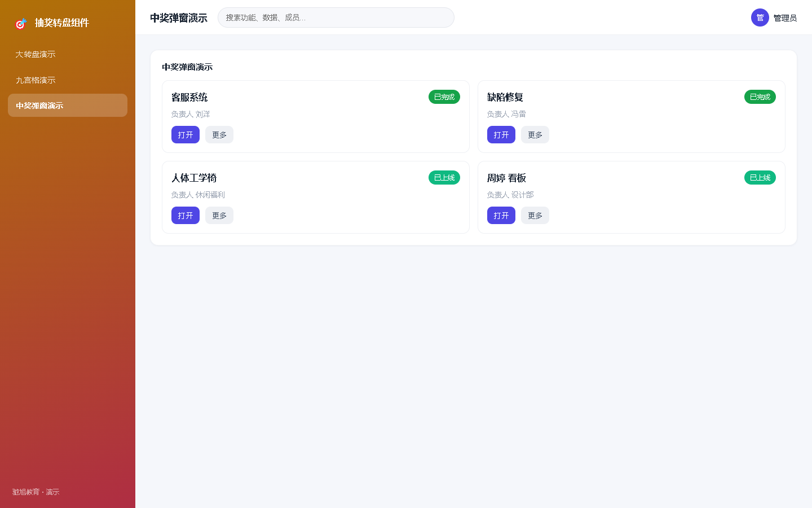
Task: Click the 已上线 badge on 人体工学椅
Action: [444, 178]
